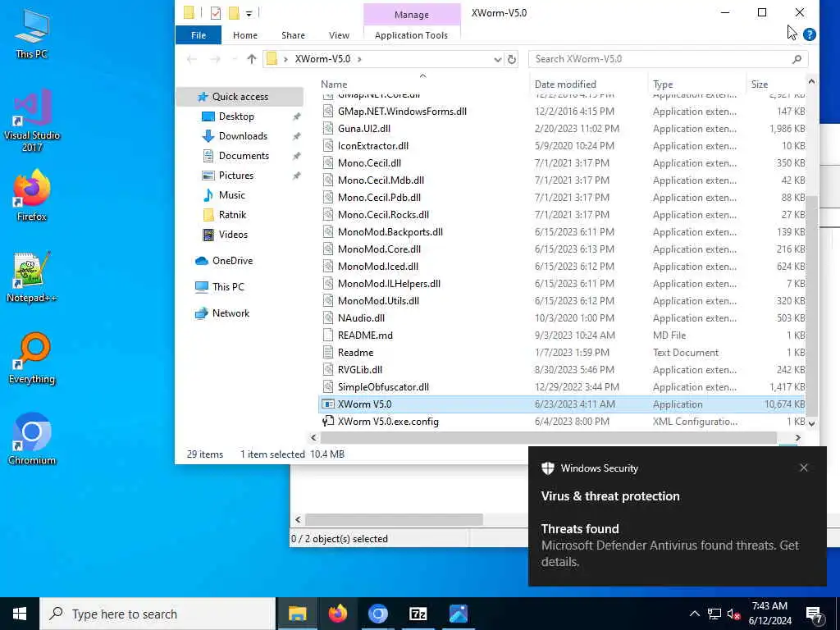Open the Everything search desktop shortcut

pos(32,358)
